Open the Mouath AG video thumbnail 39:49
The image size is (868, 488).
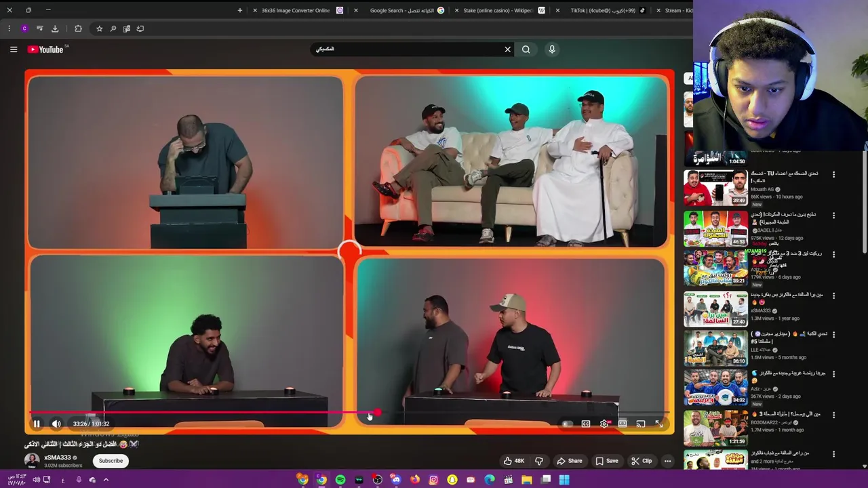715,187
